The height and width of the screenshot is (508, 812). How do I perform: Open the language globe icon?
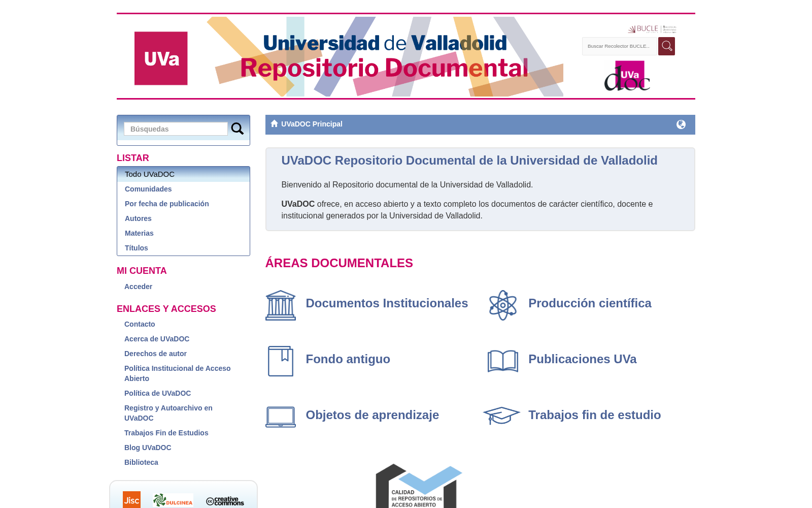pyautogui.click(x=681, y=124)
